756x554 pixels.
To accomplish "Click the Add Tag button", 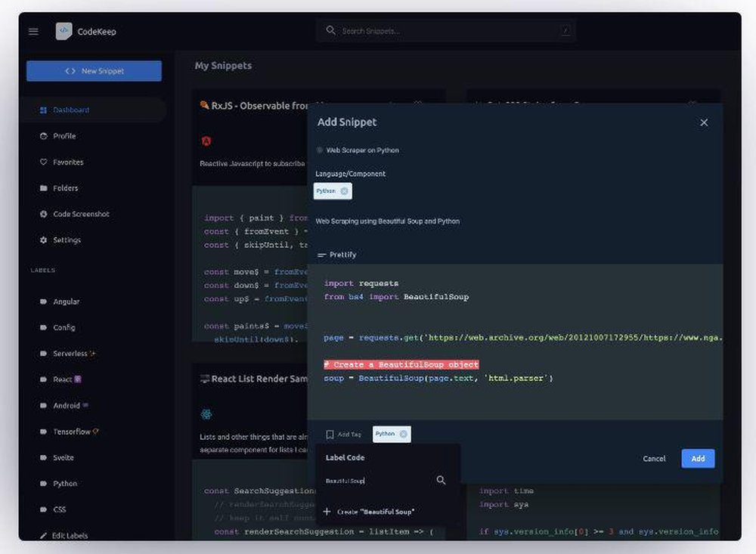I will tap(343, 435).
